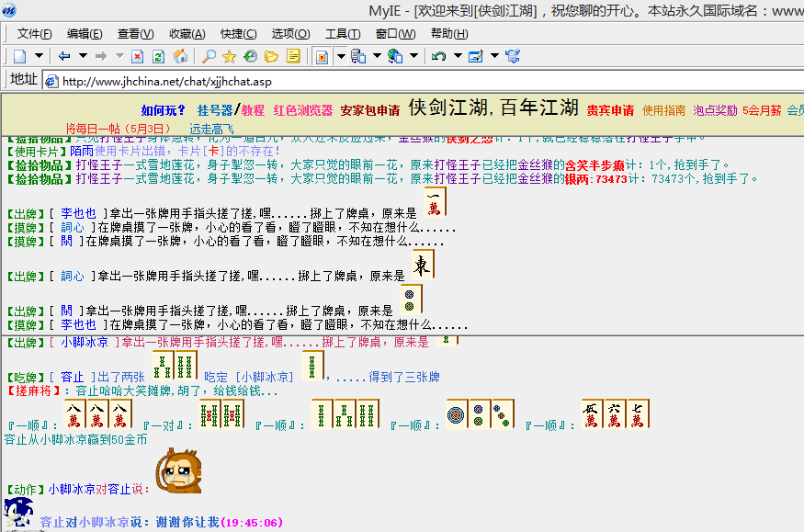
Task: Open a new blank page with New icon
Action: pos(20,56)
